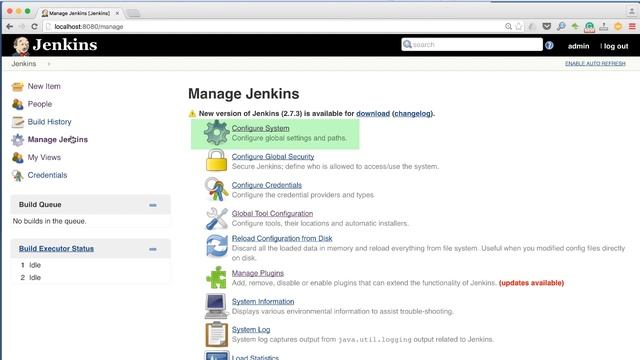Click the Pocket extension icon

pyautogui.click(x=547, y=27)
